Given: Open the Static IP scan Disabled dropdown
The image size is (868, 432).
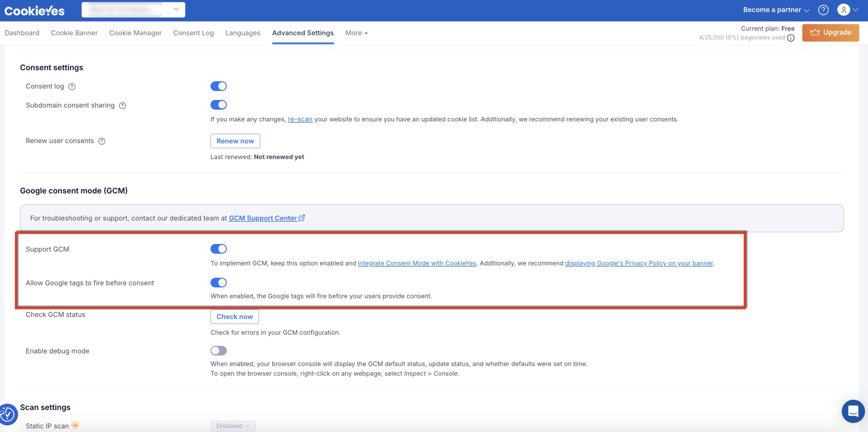Looking at the screenshot, I should pyautogui.click(x=233, y=426).
